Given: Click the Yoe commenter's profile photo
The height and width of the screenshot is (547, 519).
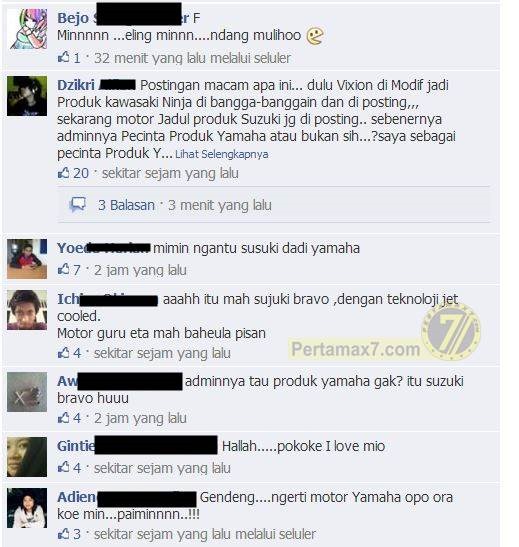Looking at the screenshot, I should pyautogui.click(x=27, y=259).
